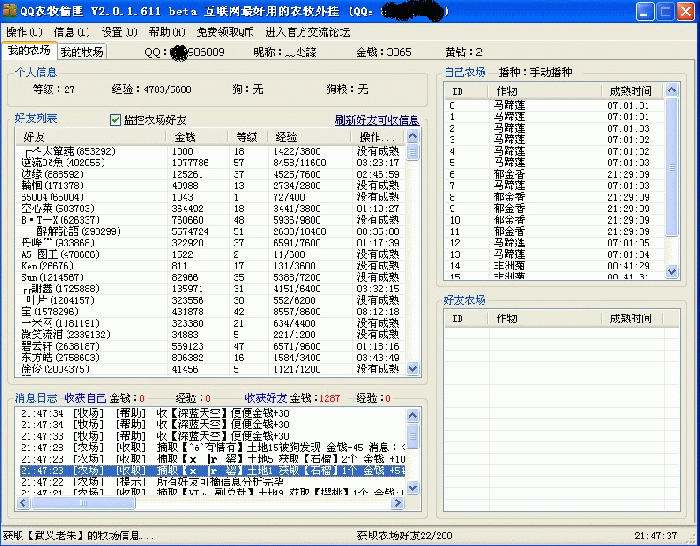This screenshot has width=700, height=546.
Task: Toggle the 监控农场好友 checkbox
Action: click(116, 119)
